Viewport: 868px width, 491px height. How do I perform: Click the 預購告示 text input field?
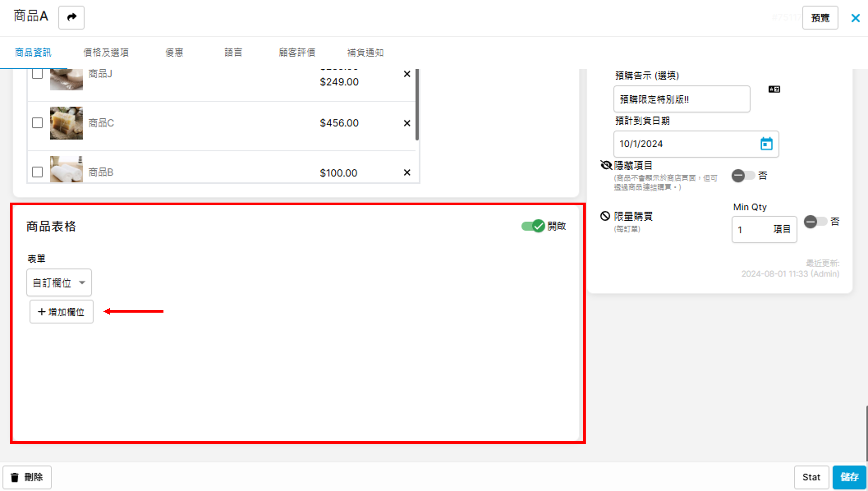point(681,99)
